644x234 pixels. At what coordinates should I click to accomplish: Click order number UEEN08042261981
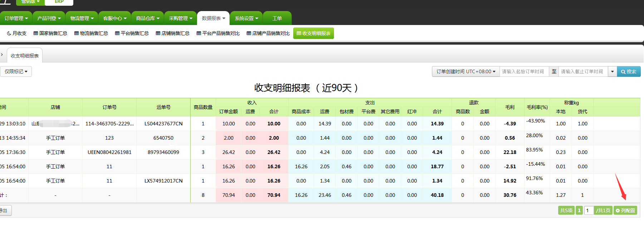(x=109, y=152)
